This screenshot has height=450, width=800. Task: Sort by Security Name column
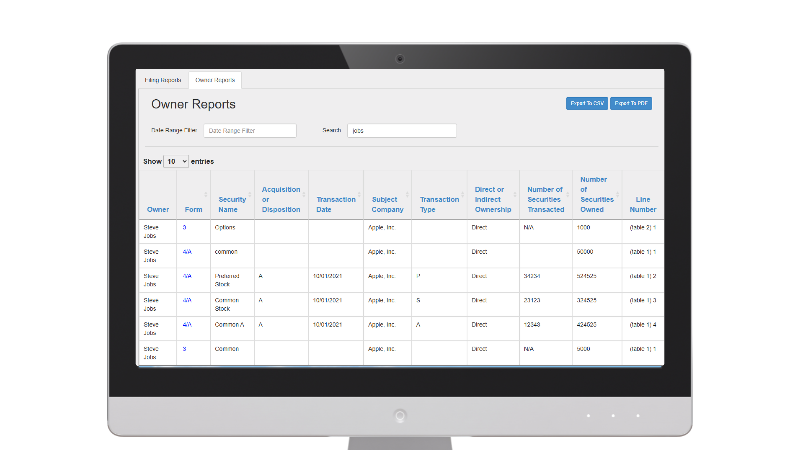click(x=232, y=204)
